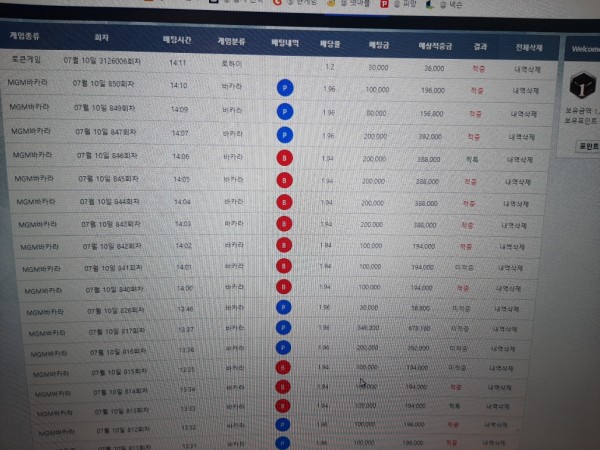Viewport: 600px width, 450px height.
Task: Click the 적특 result in the 846회차 row
Action: pyautogui.click(x=472, y=160)
